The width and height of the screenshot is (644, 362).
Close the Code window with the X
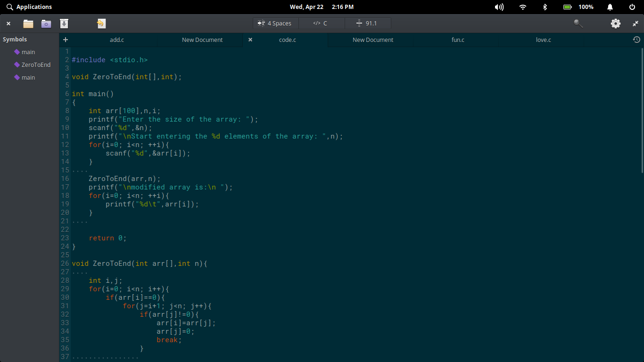coord(8,24)
